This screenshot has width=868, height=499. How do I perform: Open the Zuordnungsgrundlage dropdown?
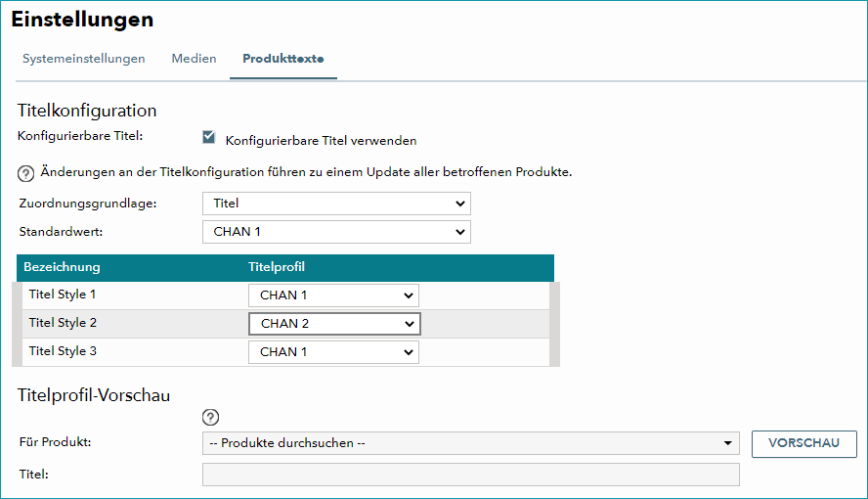point(336,204)
